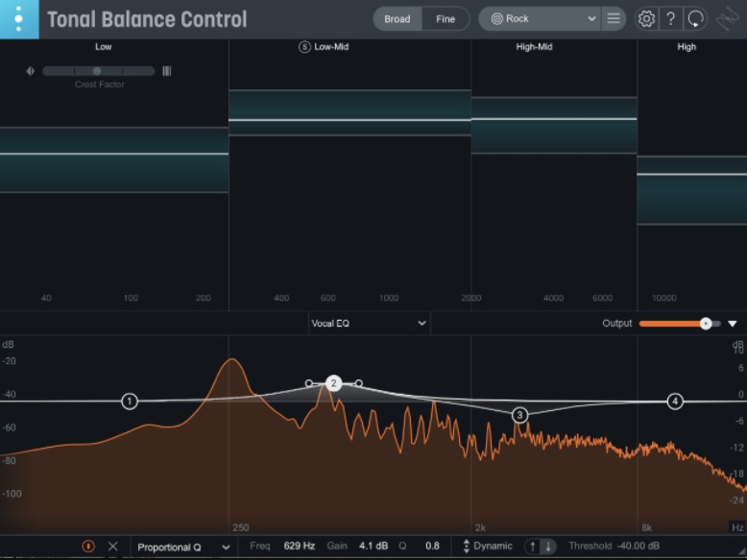This screenshot has width=747, height=560.
Task: Switch to Broad view
Action: pos(398,19)
